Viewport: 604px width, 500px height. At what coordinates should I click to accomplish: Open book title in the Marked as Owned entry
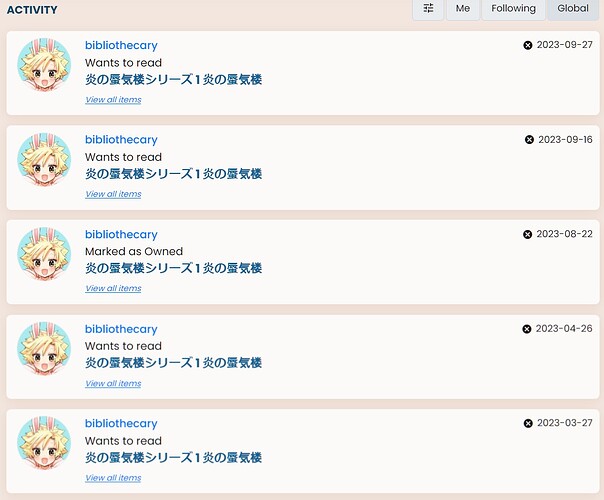pyautogui.click(x=173, y=268)
